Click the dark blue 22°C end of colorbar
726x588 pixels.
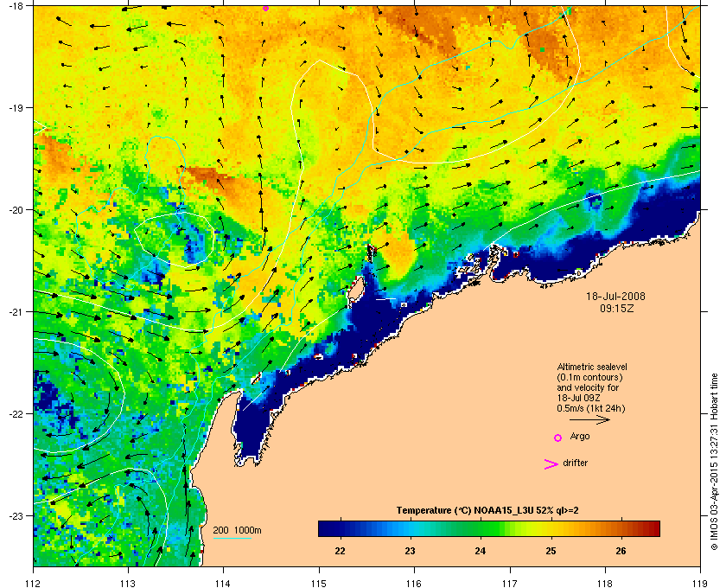pos(329,528)
